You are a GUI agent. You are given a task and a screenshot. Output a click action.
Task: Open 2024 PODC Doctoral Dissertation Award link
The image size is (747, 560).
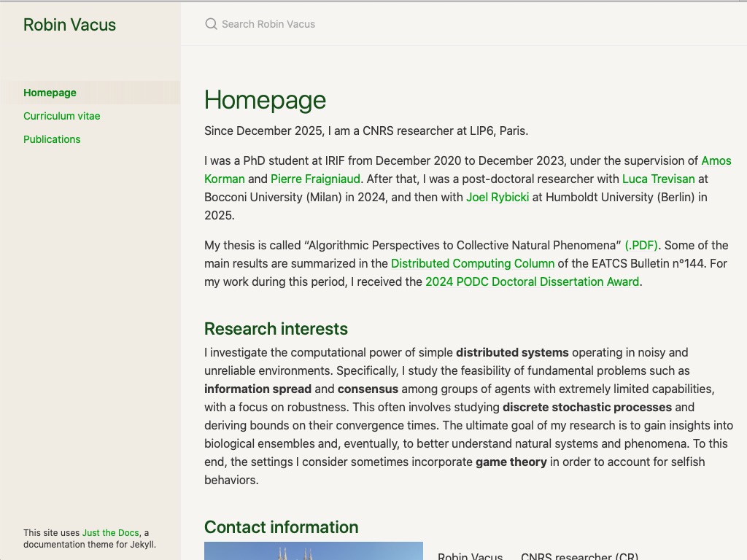click(532, 281)
